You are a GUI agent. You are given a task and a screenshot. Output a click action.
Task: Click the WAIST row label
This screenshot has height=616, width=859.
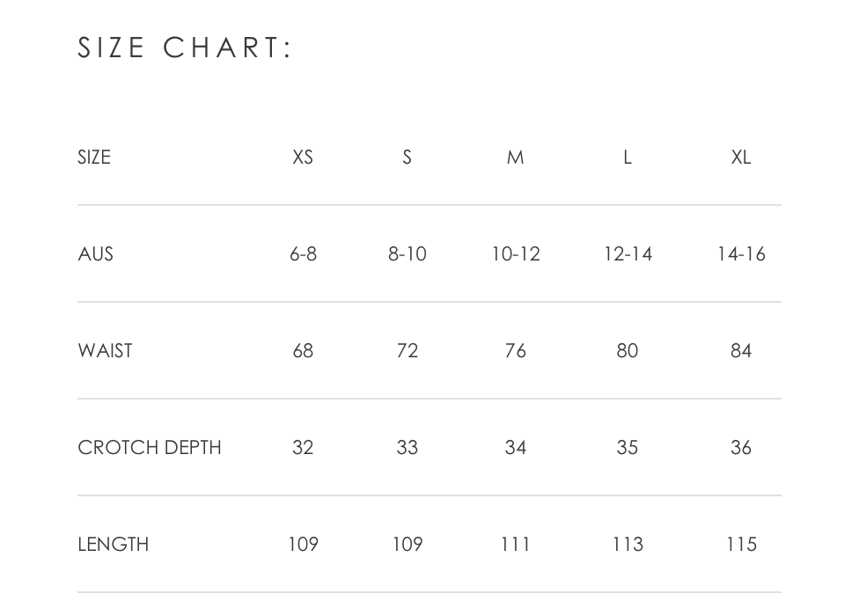coord(106,350)
